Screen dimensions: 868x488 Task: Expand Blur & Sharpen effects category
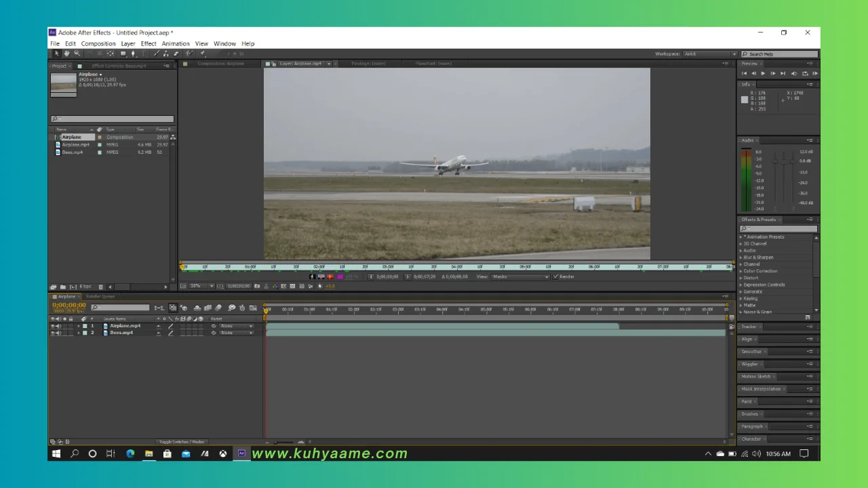tap(741, 258)
